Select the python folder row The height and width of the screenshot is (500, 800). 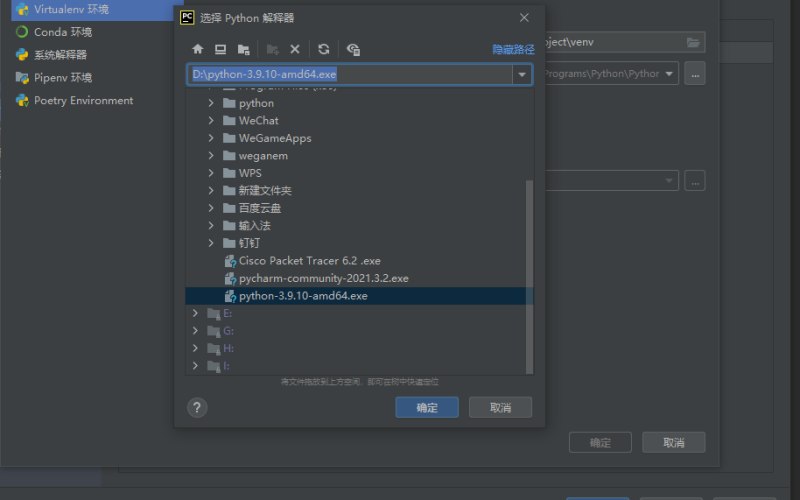[356, 103]
